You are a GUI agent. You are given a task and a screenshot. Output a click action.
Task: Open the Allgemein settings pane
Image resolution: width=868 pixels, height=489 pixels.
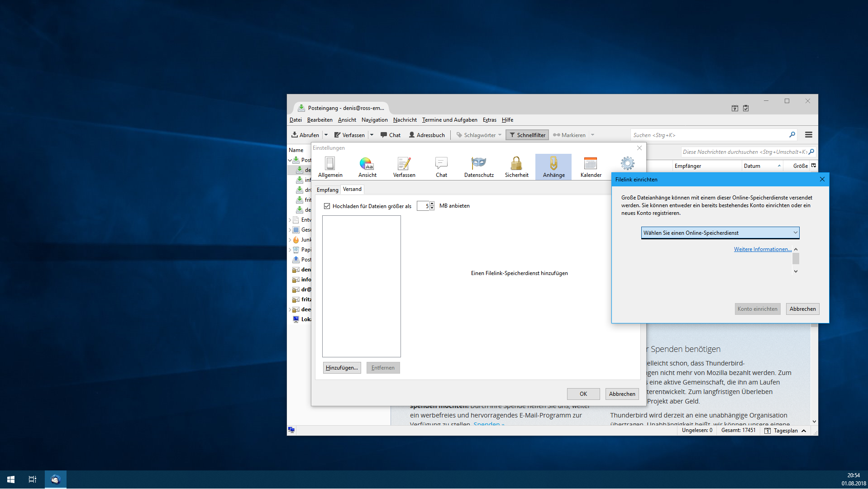tap(330, 167)
